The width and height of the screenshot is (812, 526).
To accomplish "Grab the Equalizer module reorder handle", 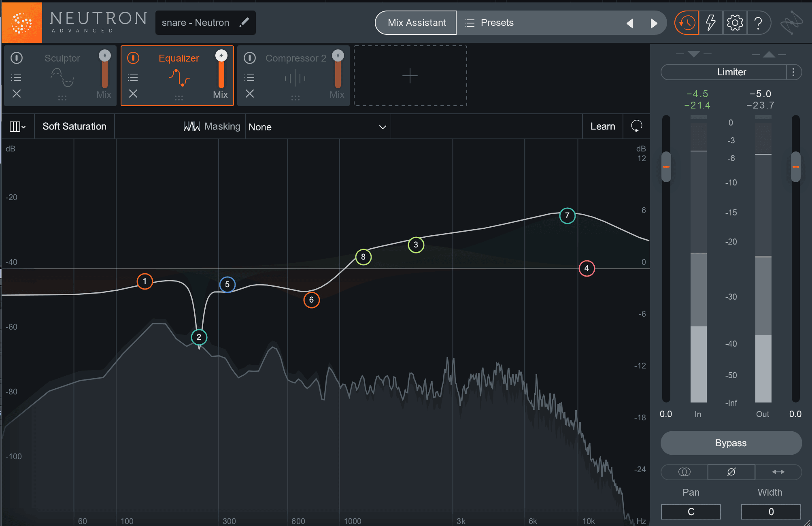I will point(179,98).
